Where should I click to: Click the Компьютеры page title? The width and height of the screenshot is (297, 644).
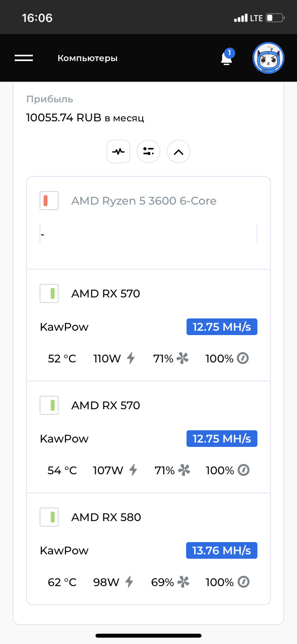click(x=88, y=58)
